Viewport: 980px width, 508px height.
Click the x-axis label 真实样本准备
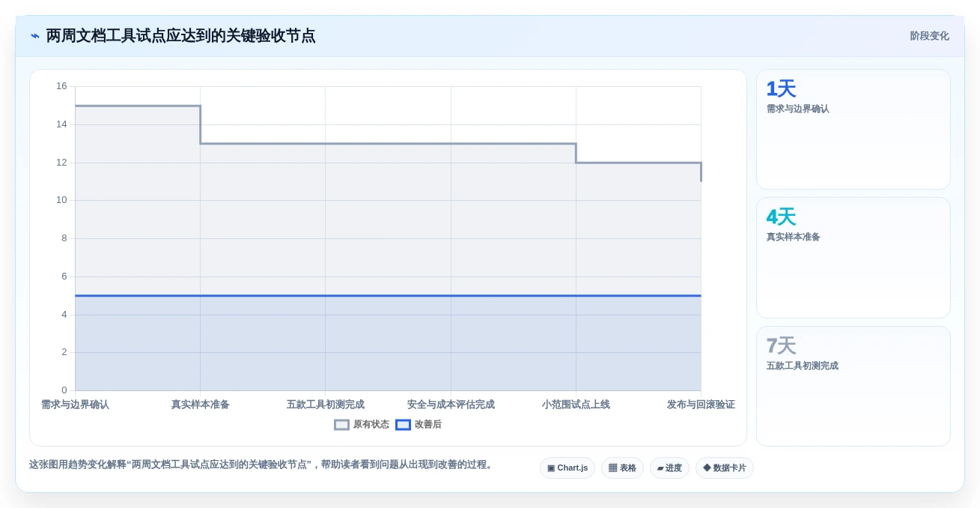pos(200,405)
